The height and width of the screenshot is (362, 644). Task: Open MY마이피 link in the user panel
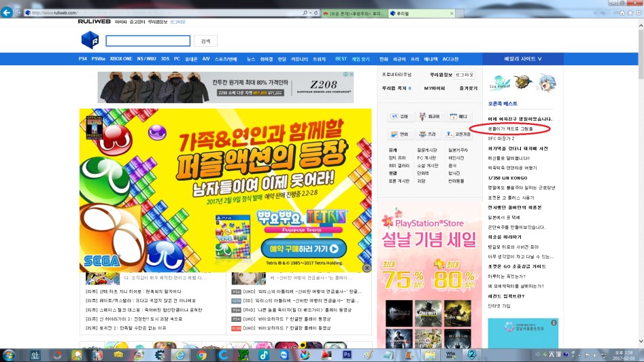coord(435,88)
